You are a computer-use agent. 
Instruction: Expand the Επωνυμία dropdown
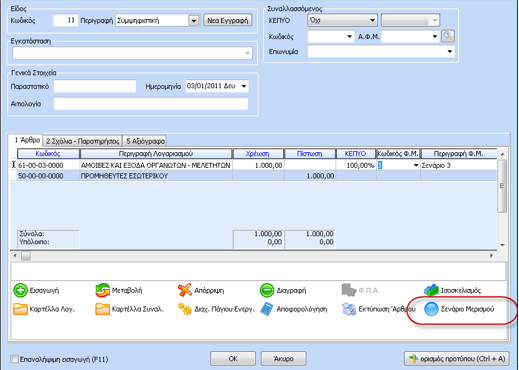coord(450,52)
